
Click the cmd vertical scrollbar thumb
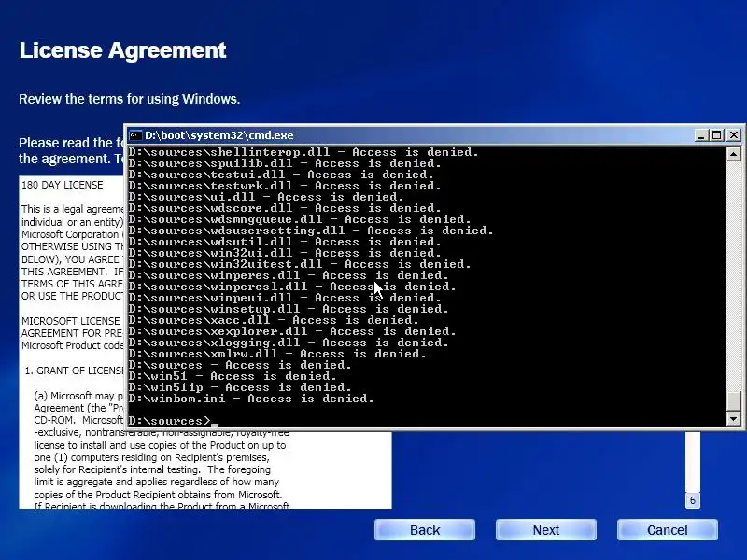[733, 400]
